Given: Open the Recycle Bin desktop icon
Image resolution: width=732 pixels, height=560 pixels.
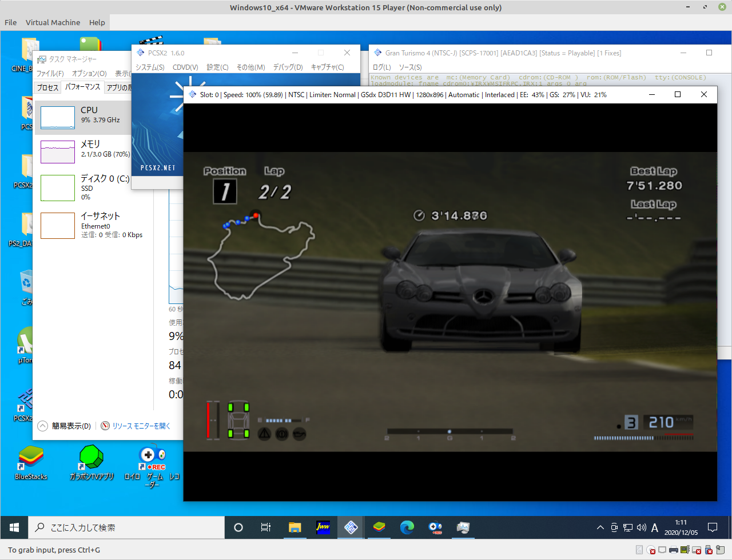Looking at the screenshot, I should 26,287.
